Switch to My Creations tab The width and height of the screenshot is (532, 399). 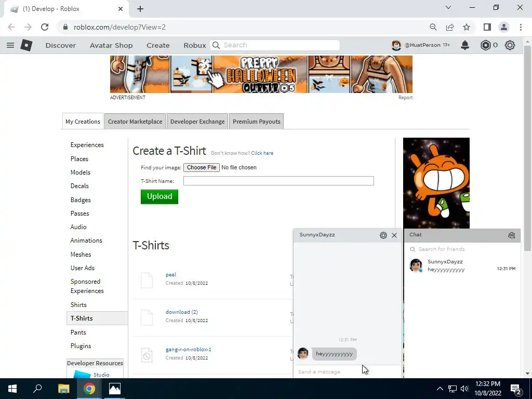click(x=83, y=122)
